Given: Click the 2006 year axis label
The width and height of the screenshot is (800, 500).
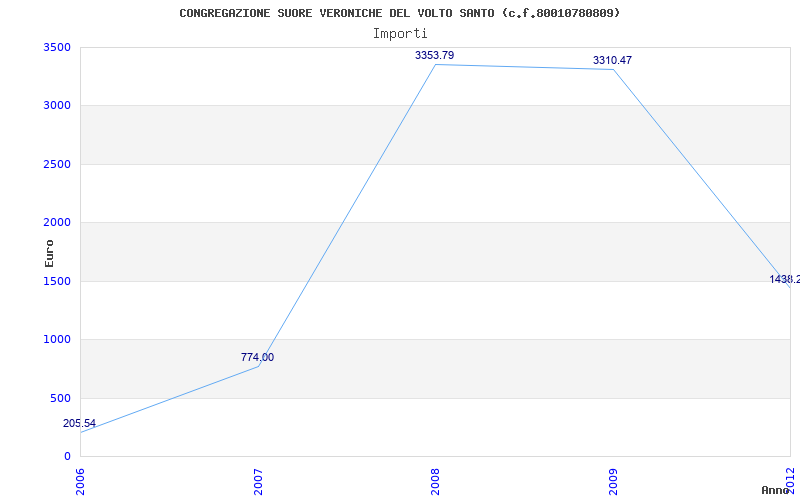Looking at the screenshot, I should (x=80, y=482).
